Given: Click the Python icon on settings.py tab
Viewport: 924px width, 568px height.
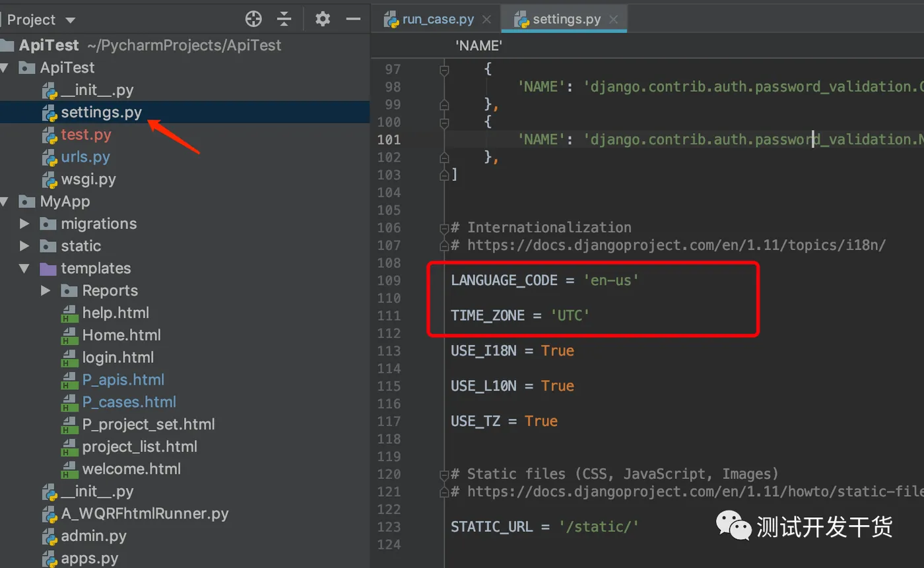Looking at the screenshot, I should 522,19.
